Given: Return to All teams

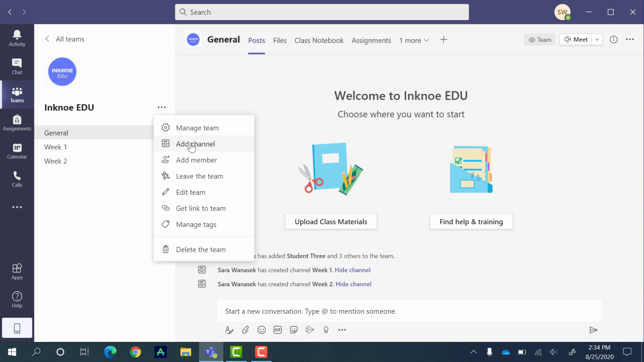Looking at the screenshot, I should coord(65,39).
